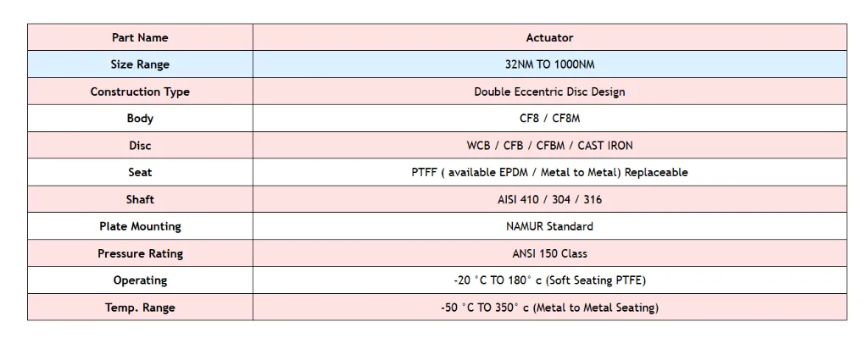Click the 'Size Range' label cell
This screenshot has height=344, width=868.
(140, 64)
